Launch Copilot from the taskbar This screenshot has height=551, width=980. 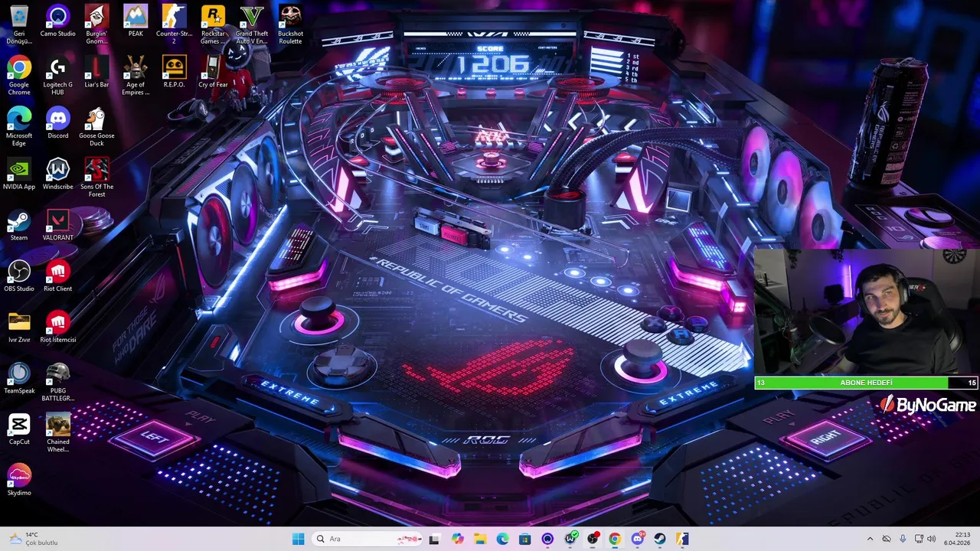pyautogui.click(x=458, y=539)
